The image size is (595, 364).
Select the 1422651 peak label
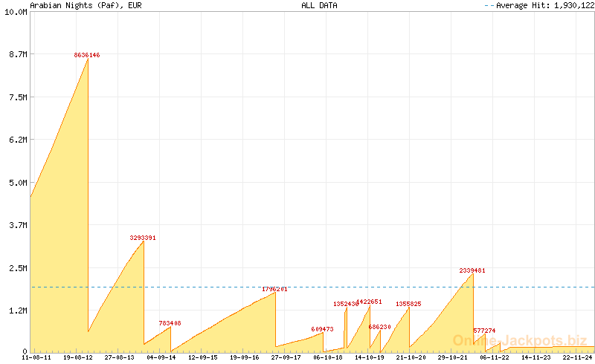pos(370,302)
